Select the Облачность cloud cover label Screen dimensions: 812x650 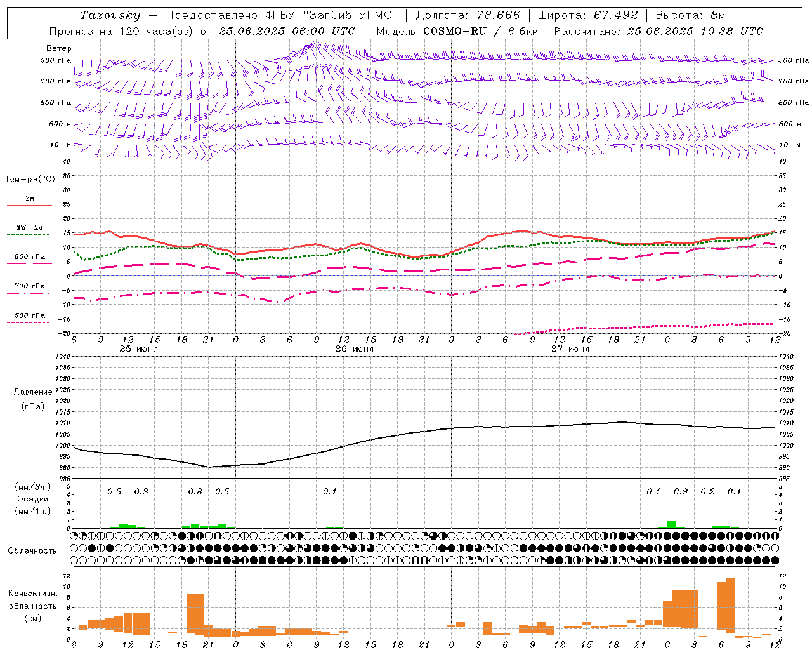[32, 551]
